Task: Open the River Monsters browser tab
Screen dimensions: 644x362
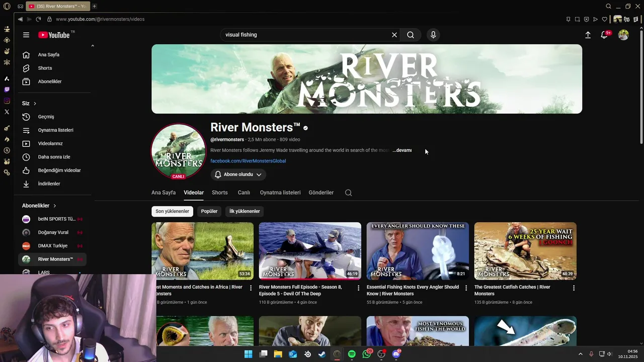Action: (57, 6)
